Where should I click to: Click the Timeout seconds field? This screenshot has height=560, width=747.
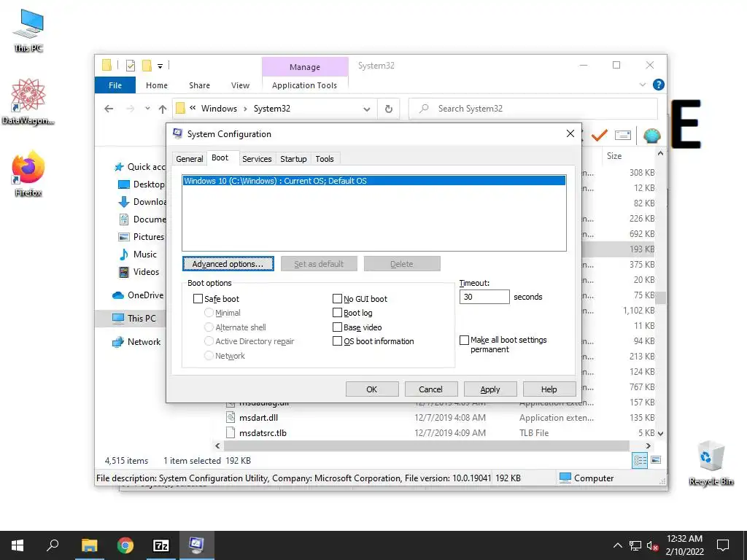pos(484,297)
